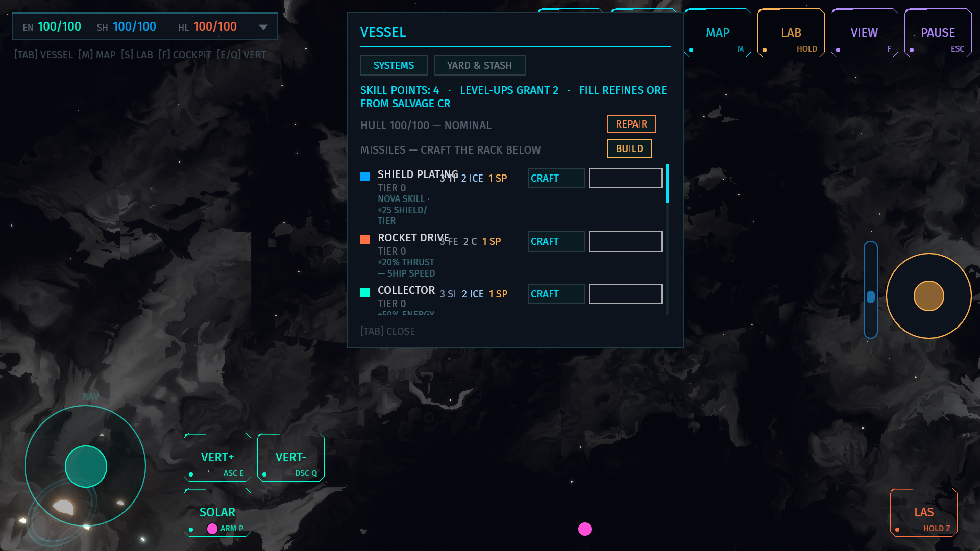Click the vertical throttle slider handle
This screenshot has width=980, height=551.
pyautogui.click(x=871, y=297)
